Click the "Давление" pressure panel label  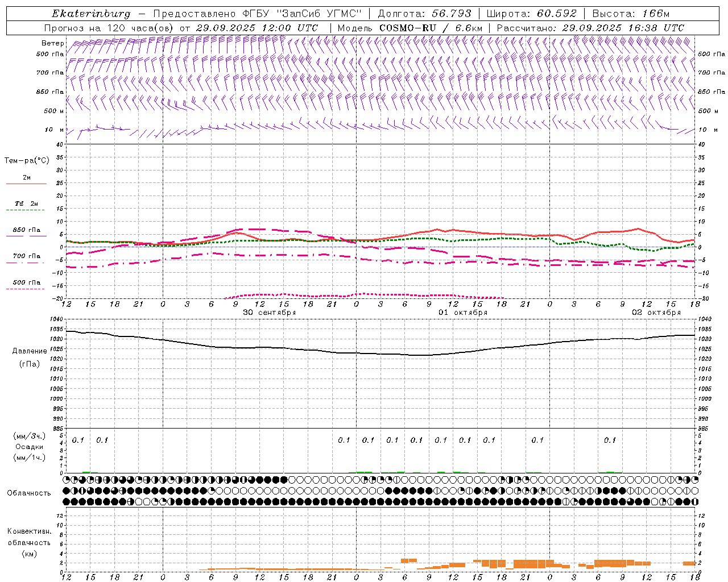pyautogui.click(x=30, y=351)
